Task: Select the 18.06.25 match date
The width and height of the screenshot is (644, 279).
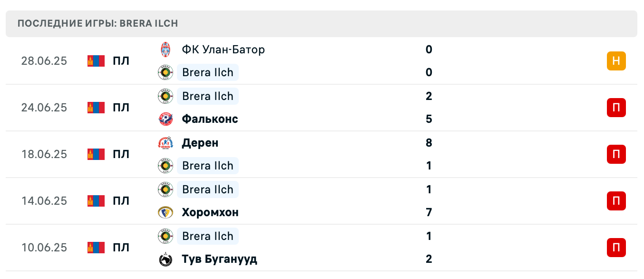Action: pos(44,154)
